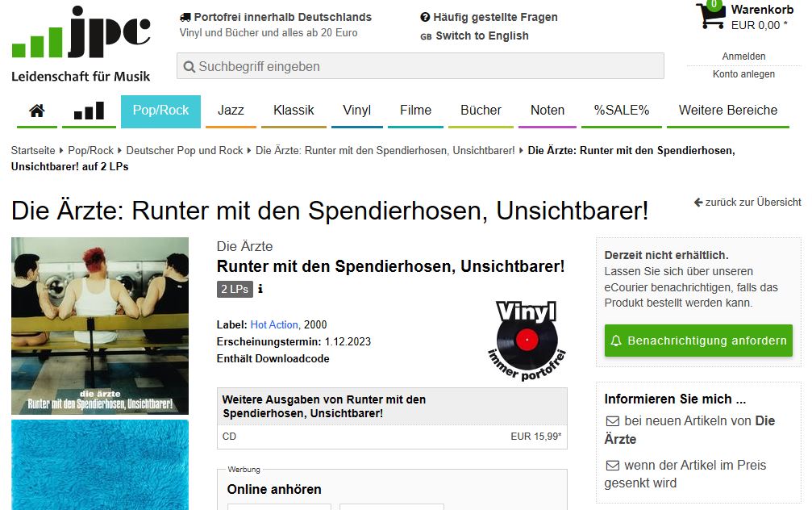Open Pop/Rock breadcrumb link
Image resolution: width=812 pixels, height=510 pixels.
[x=90, y=150]
